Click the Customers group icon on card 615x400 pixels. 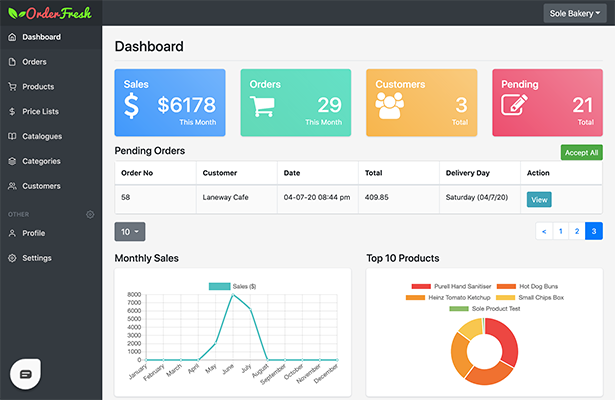coord(392,105)
